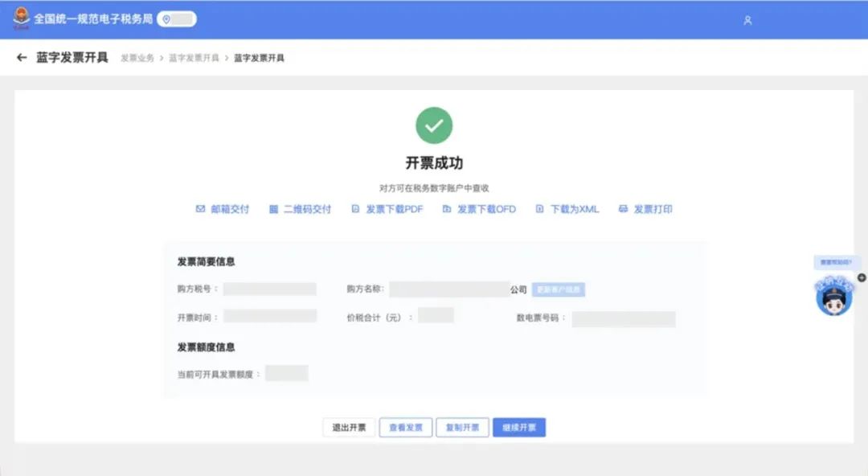Click the back arrow beside 蓝字发票开具
Screen dimensions: 868x476
tap(22, 58)
